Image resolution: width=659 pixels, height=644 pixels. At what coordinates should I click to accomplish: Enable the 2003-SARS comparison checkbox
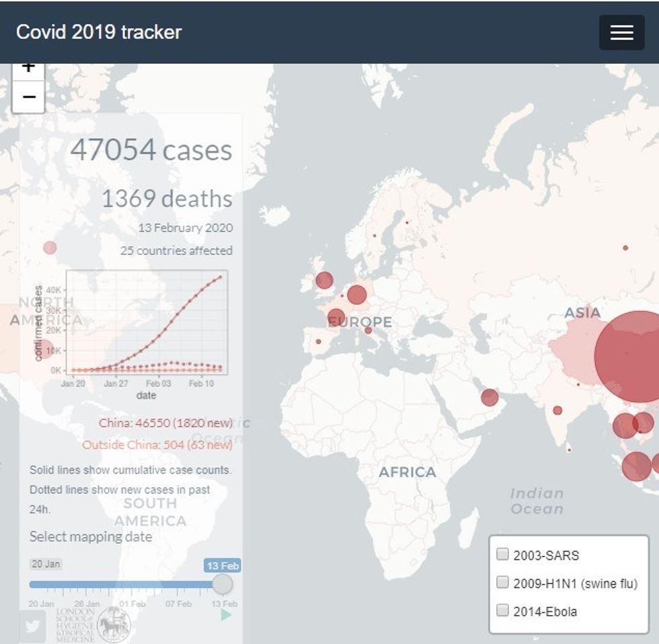pyautogui.click(x=502, y=554)
